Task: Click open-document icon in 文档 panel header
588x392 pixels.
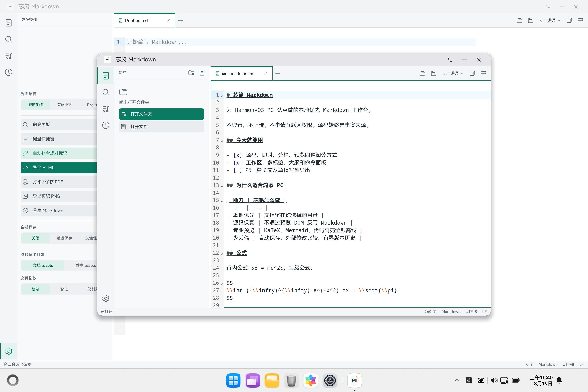Action: coord(202,73)
